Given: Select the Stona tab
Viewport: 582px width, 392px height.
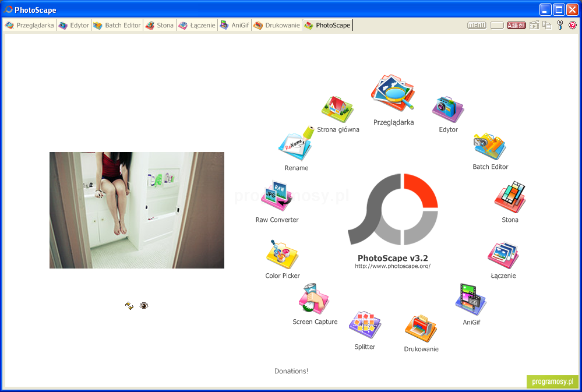Looking at the screenshot, I should tap(160, 25).
